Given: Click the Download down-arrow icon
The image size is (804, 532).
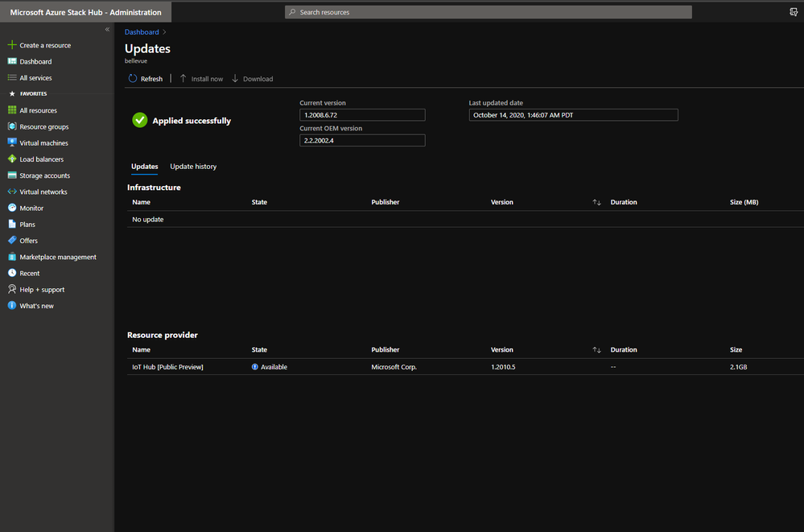Looking at the screenshot, I should [x=235, y=79].
